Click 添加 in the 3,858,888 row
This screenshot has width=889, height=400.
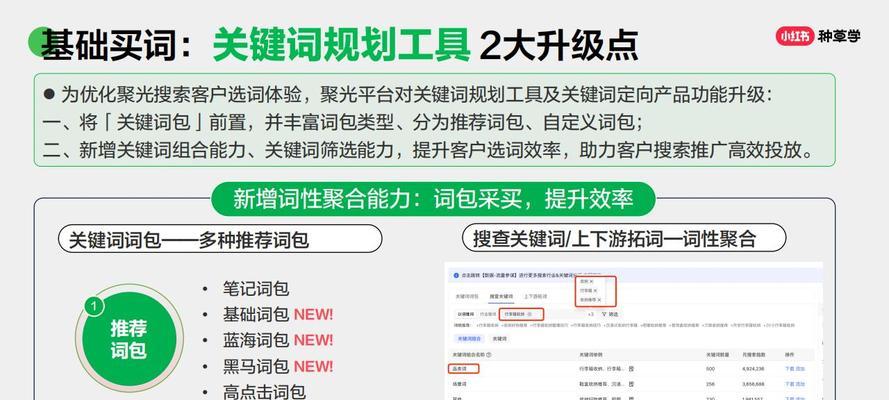click(x=801, y=384)
